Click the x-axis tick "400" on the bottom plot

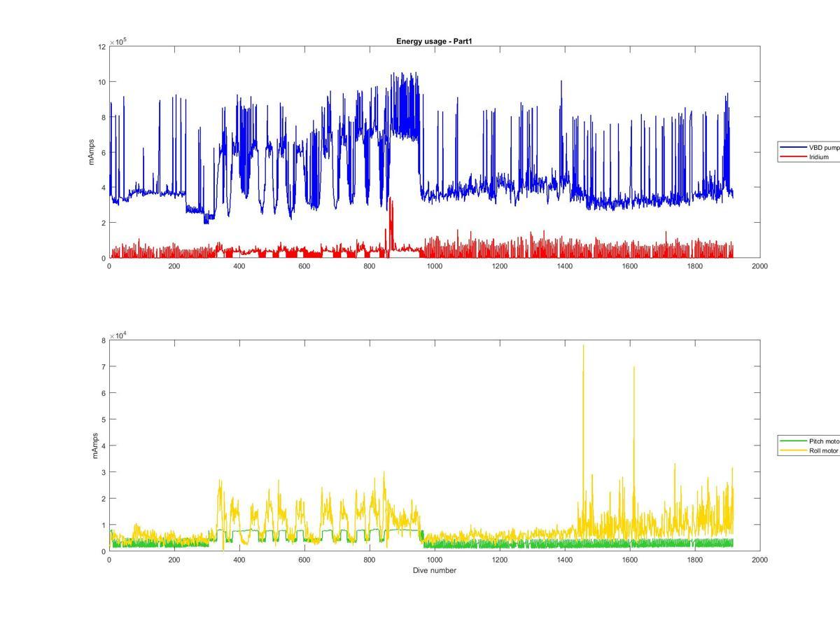coord(239,560)
